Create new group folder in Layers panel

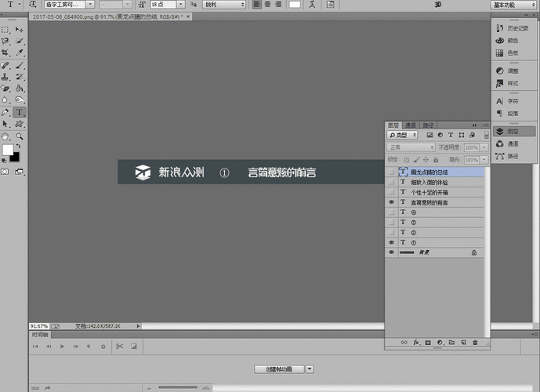452,343
